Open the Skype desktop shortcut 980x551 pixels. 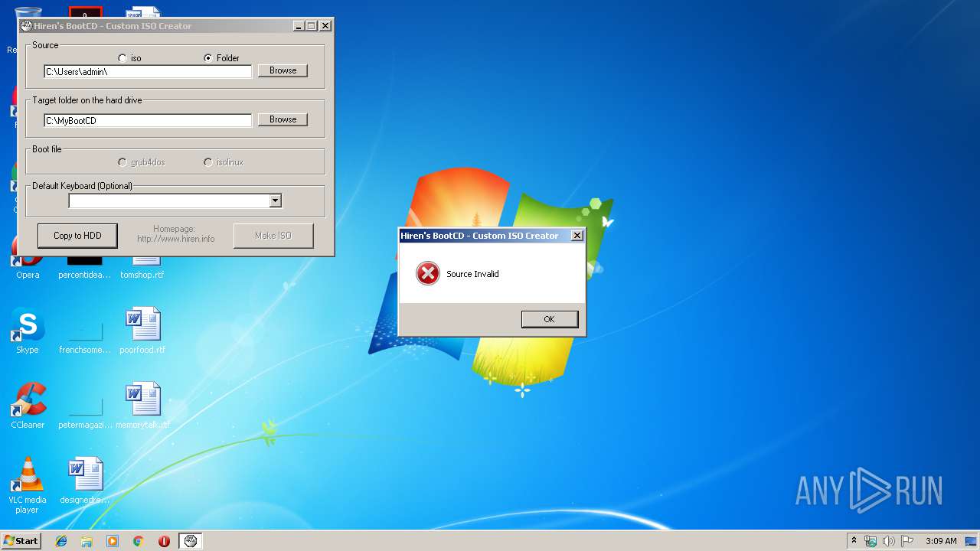28,331
